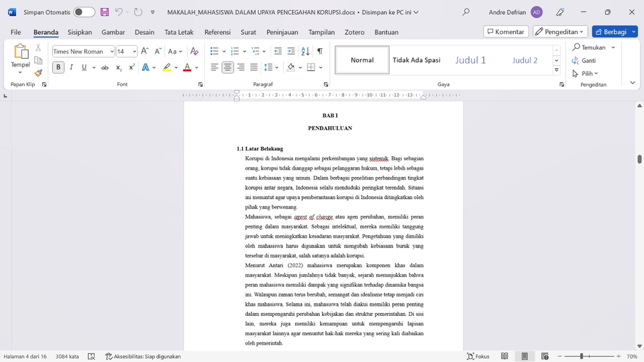Clear all formatting icon

(195, 52)
